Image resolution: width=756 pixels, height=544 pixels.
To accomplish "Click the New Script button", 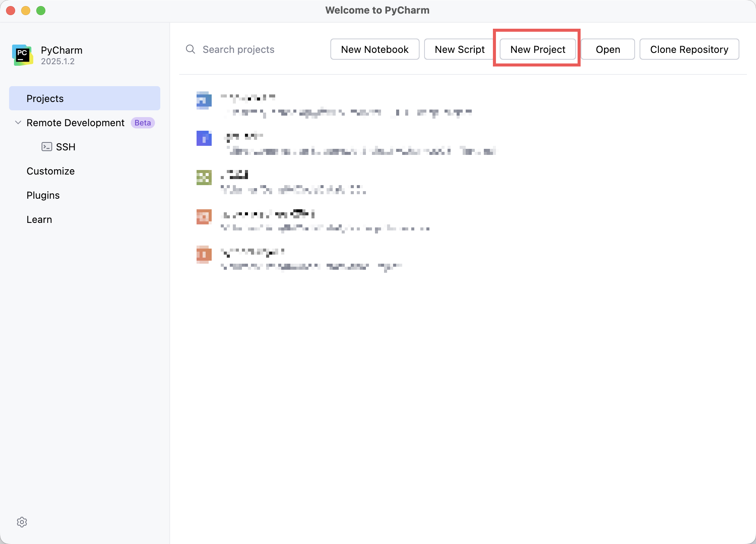I will tap(460, 49).
